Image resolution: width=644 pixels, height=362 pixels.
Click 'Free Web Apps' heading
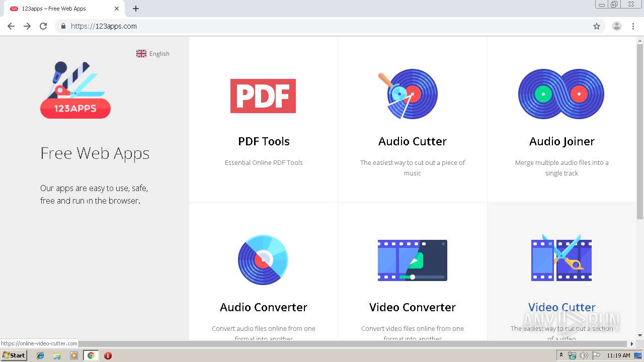click(x=95, y=153)
